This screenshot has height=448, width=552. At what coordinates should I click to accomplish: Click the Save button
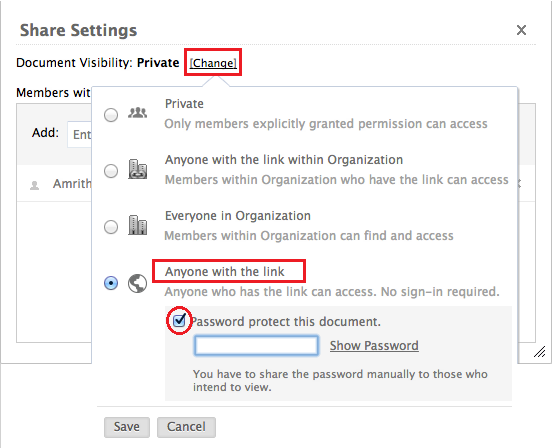click(x=127, y=427)
